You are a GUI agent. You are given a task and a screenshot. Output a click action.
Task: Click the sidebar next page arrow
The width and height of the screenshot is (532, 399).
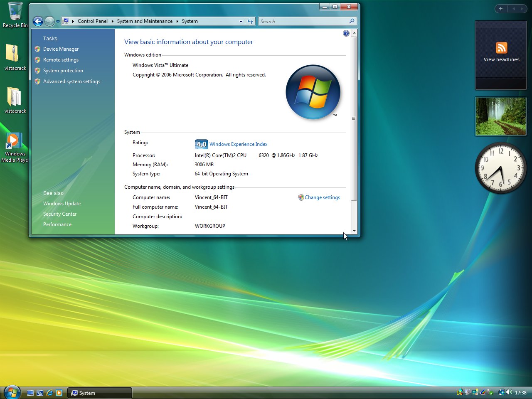(522, 9)
